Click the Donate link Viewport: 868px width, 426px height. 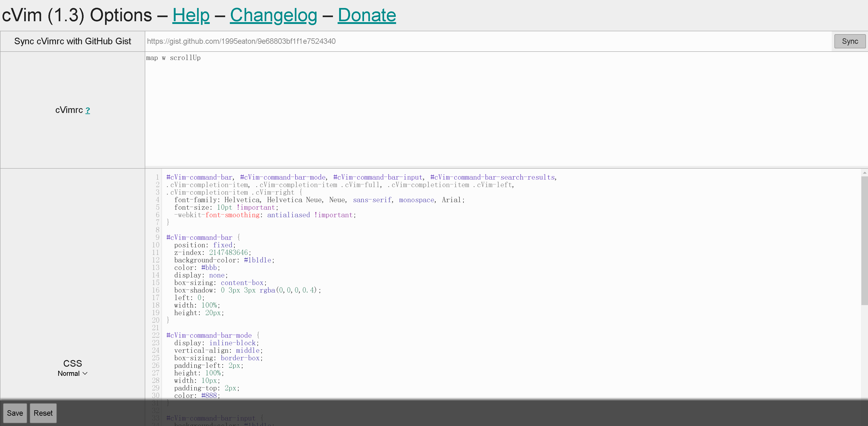click(x=367, y=15)
